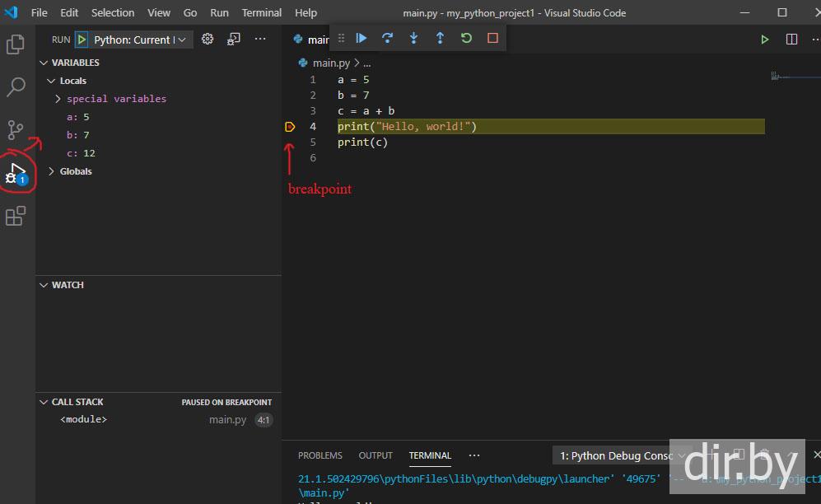Click Step Over in debug toolbar
821x504 pixels.
click(x=387, y=38)
